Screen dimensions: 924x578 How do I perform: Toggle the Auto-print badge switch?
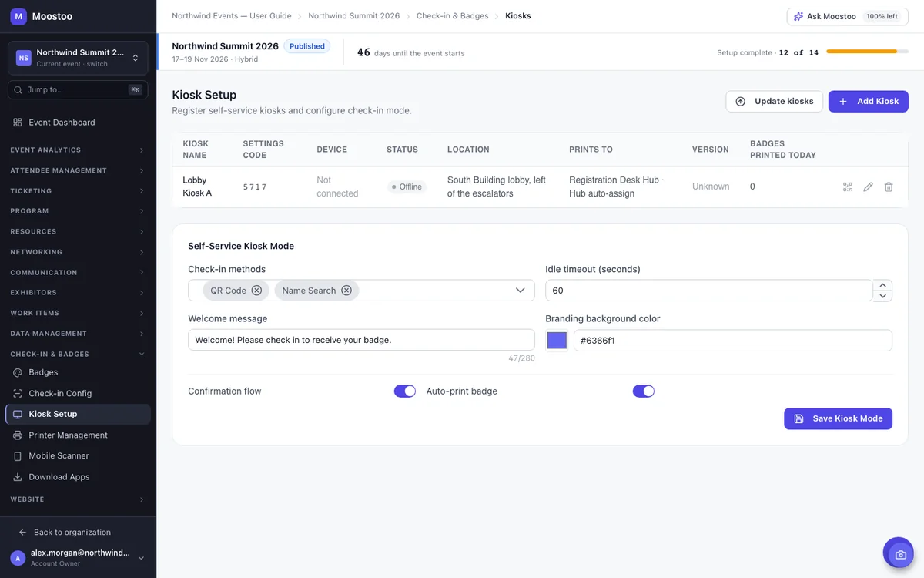click(644, 391)
